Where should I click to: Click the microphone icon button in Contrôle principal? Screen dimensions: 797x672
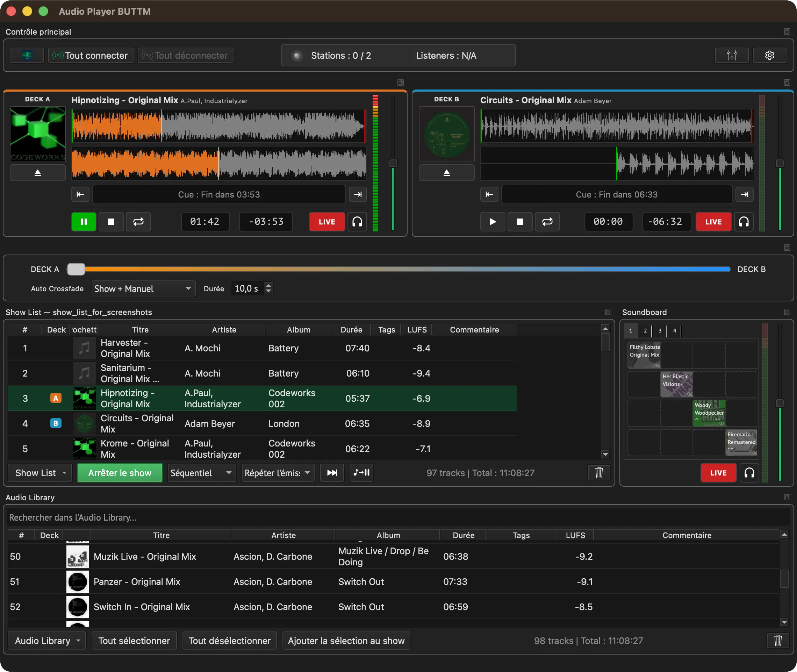point(27,55)
